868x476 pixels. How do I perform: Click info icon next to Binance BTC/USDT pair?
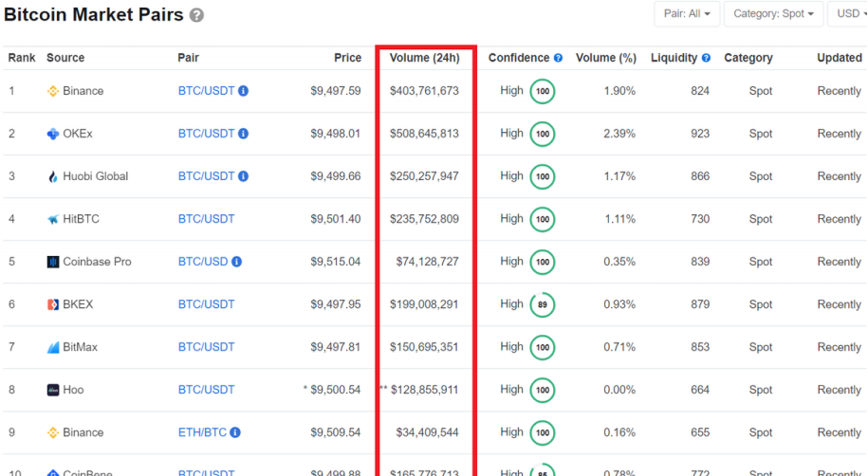point(243,91)
